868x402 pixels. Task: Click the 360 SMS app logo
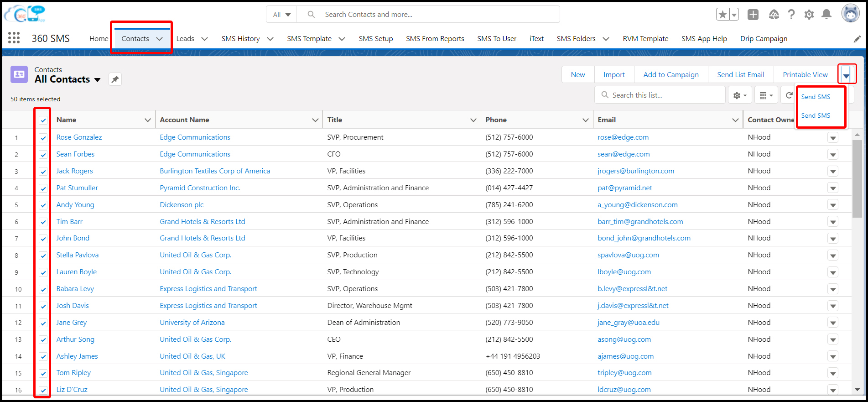tap(25, 14)
